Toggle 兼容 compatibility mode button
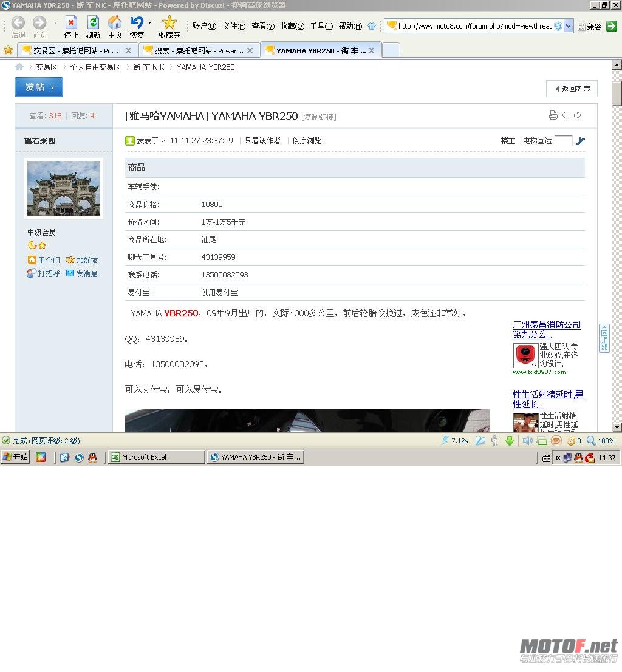Screen dimensions: 622x672 (590, 27)
